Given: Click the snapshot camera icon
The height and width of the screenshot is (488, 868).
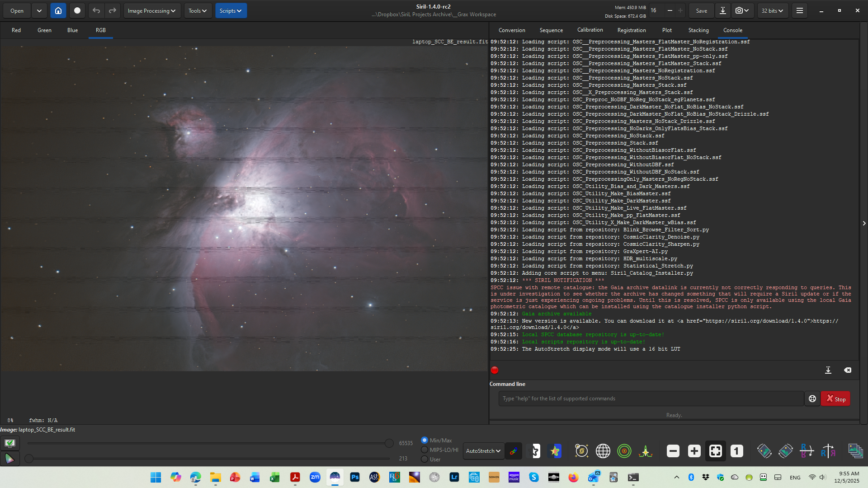Looking at the screenshot, I should click(x=739, y=10).
